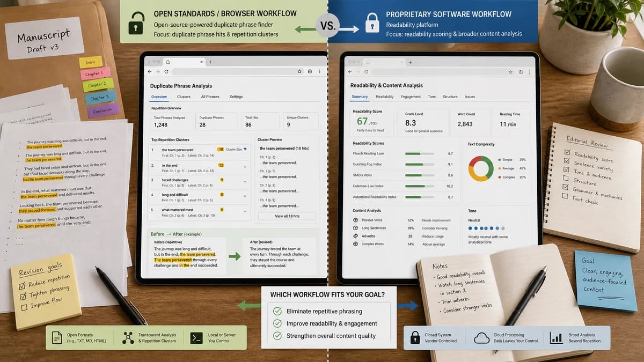Viewport: 644px width, 362px height.
Task: Open a new tab in the Duplicate Phrase browser
Action: coord(210,62)
